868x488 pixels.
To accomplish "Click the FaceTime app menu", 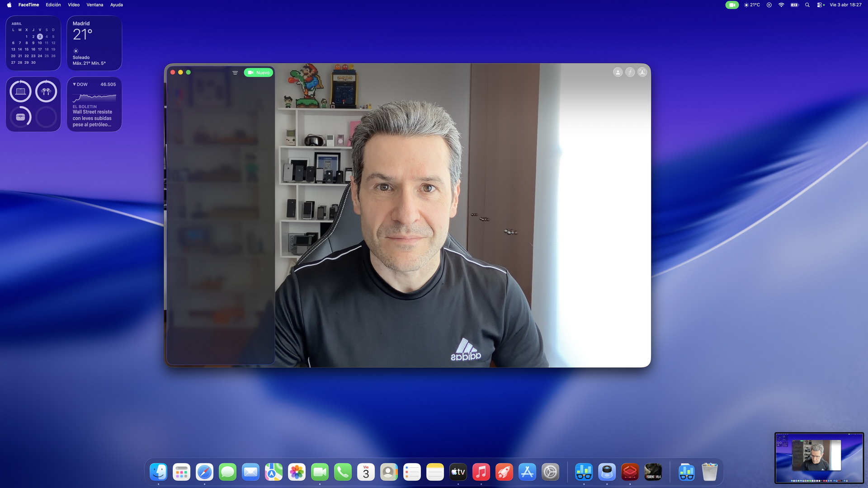I will [28, 5].
